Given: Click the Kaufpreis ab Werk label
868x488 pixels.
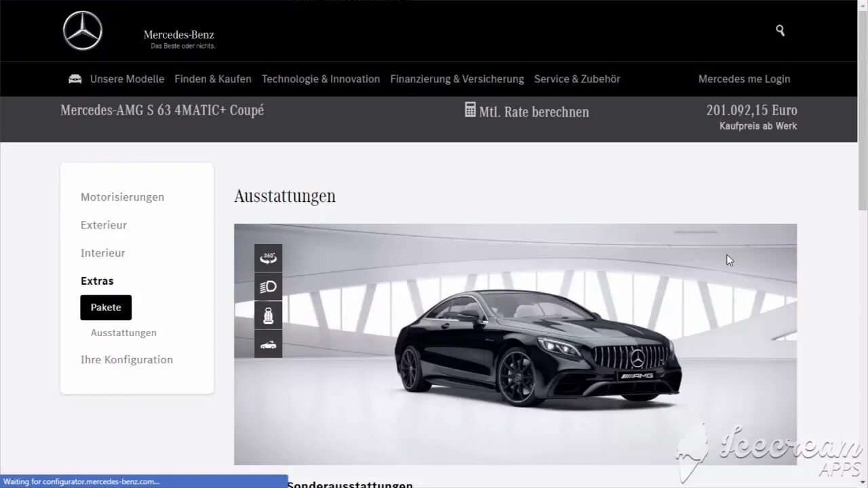Looking at the screenshot, I should click(x=758, y=126).
